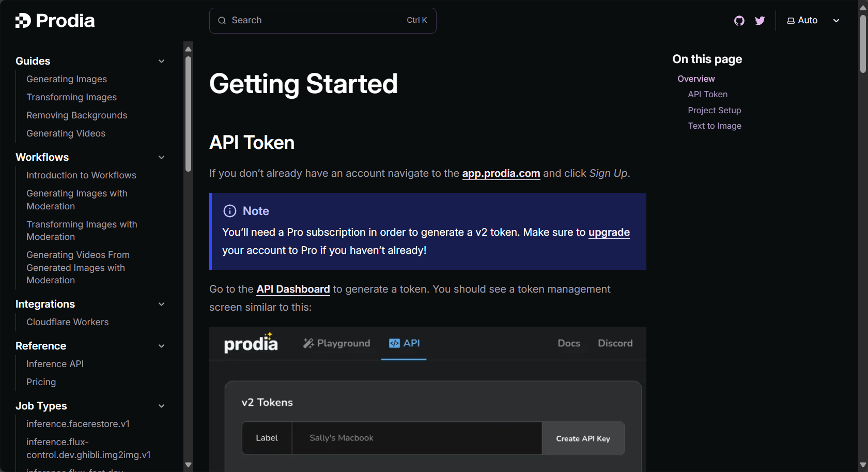868x472 pixels.
Task: Click the page scrollbar down arrow
Action: coord(863,465)
